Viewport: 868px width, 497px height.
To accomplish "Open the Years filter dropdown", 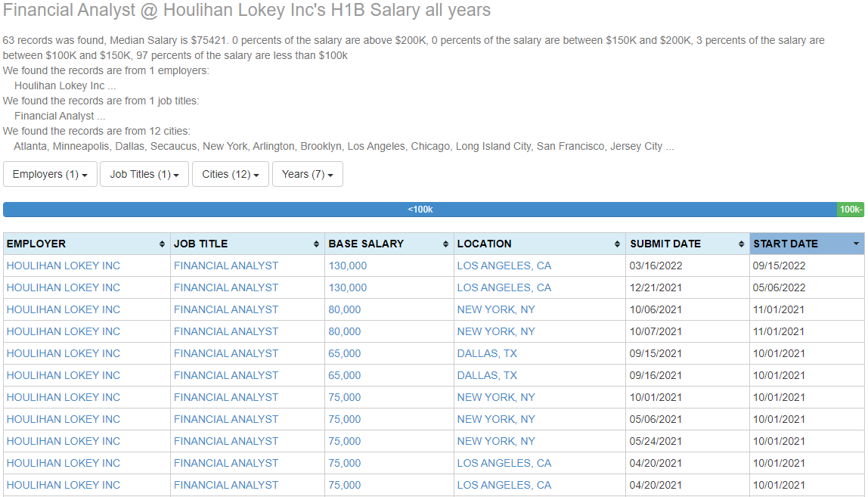I will (x=308, y=174).
